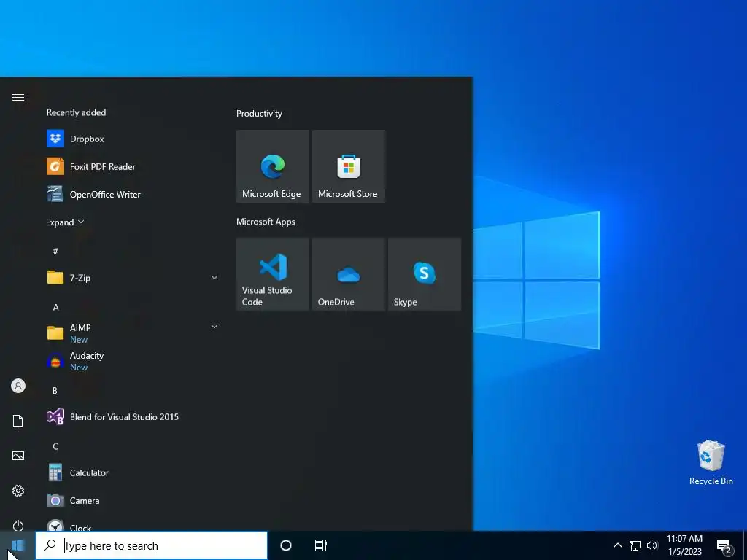Open Settings gear in Start sidebar
The height and width of the screenshot is (560, 747).
(18, 491)
